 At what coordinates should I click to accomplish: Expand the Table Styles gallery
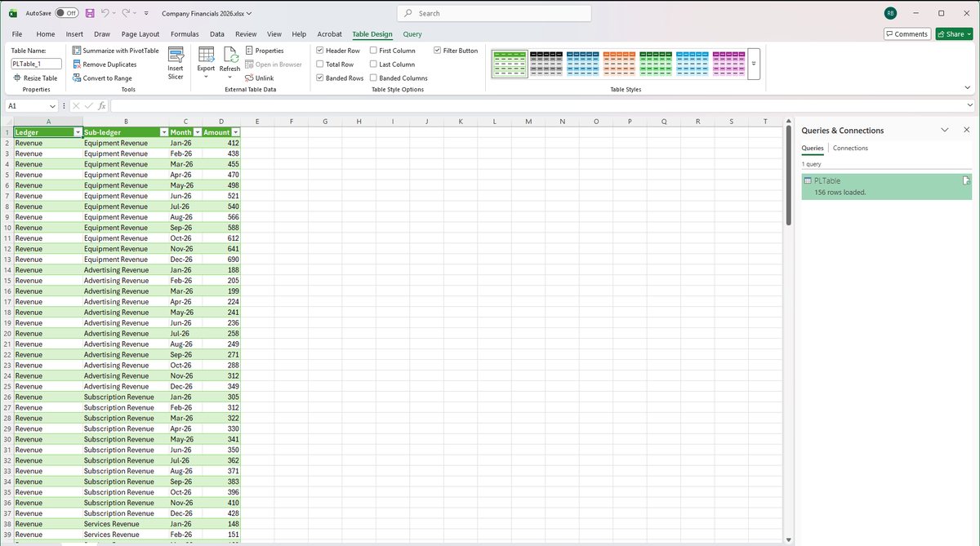click(x=754, y=64)
